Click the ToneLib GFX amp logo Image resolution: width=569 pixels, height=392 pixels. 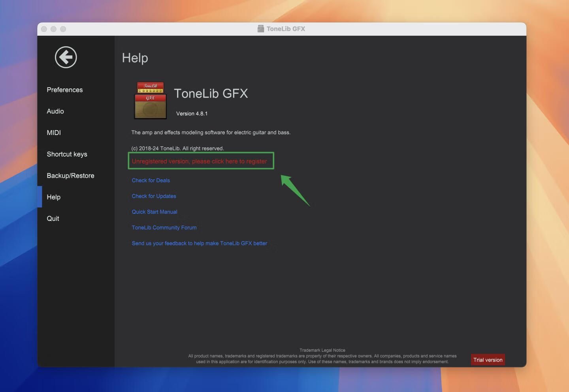[x=150, y=100]
